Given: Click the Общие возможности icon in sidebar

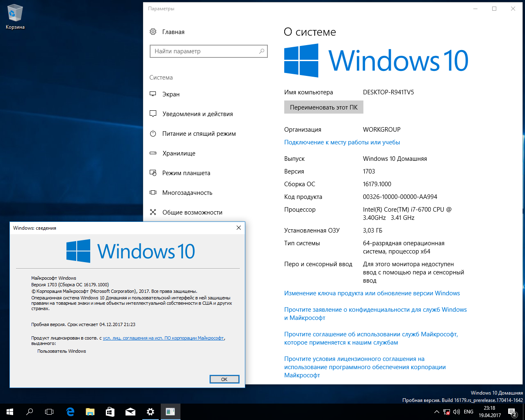Looking at the screenshot, I should [153, 212].
